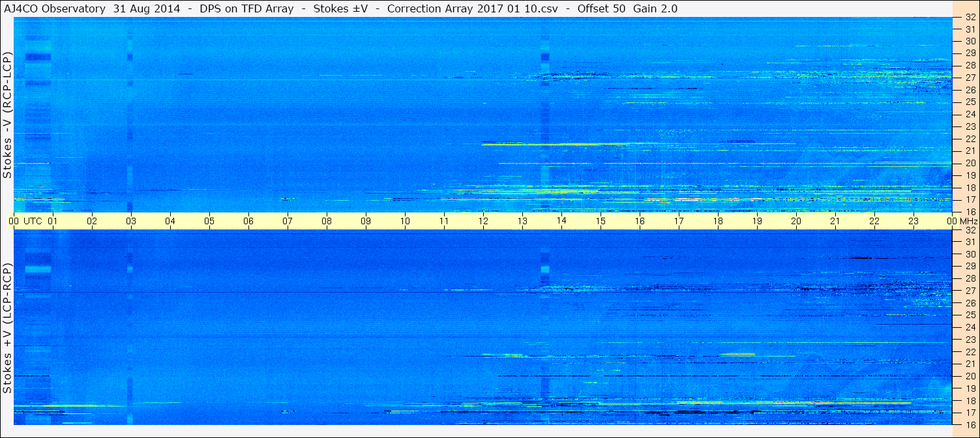
Task: Select the 19 hour marker on the time axis
Action: (x=757, y=221)
